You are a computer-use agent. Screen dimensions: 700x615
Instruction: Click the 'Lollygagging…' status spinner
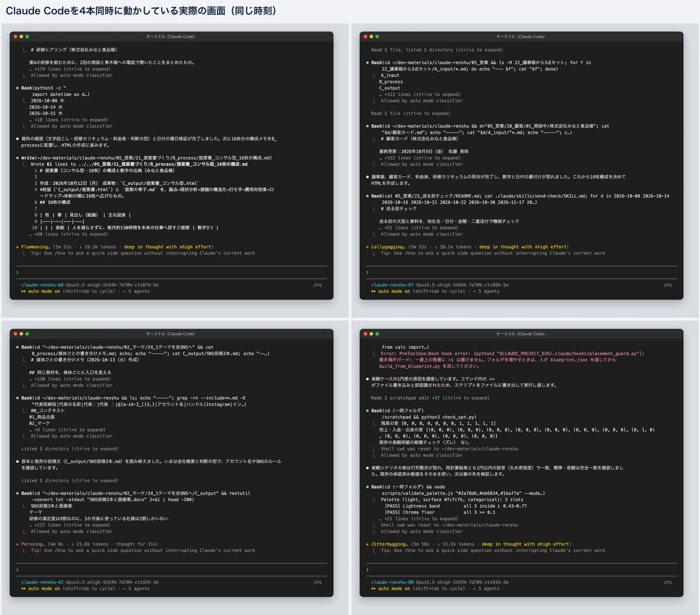pos(386,247)
